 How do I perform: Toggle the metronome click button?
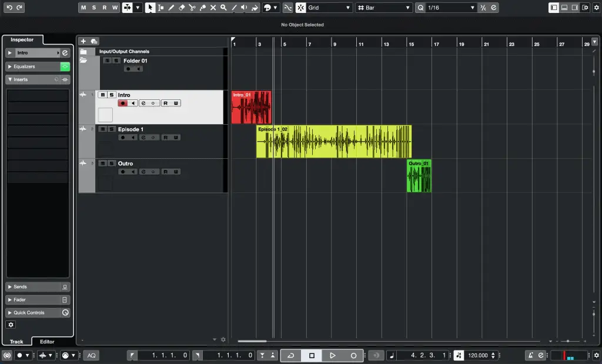point(531,356)
